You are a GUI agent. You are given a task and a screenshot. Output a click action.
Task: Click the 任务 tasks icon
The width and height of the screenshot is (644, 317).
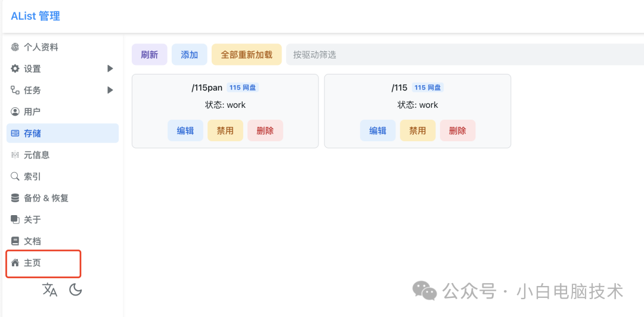[x=15, y=90]
